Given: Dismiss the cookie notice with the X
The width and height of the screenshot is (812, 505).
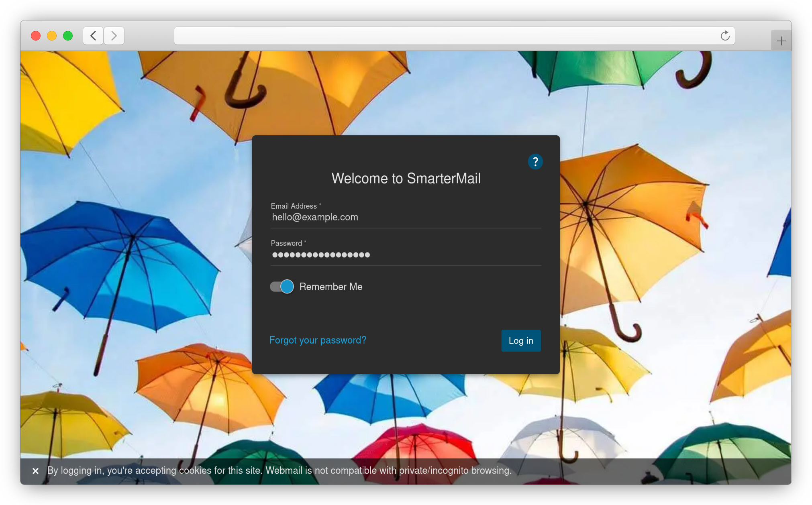Looking at the screenshot, I should (x=35, y=471).
